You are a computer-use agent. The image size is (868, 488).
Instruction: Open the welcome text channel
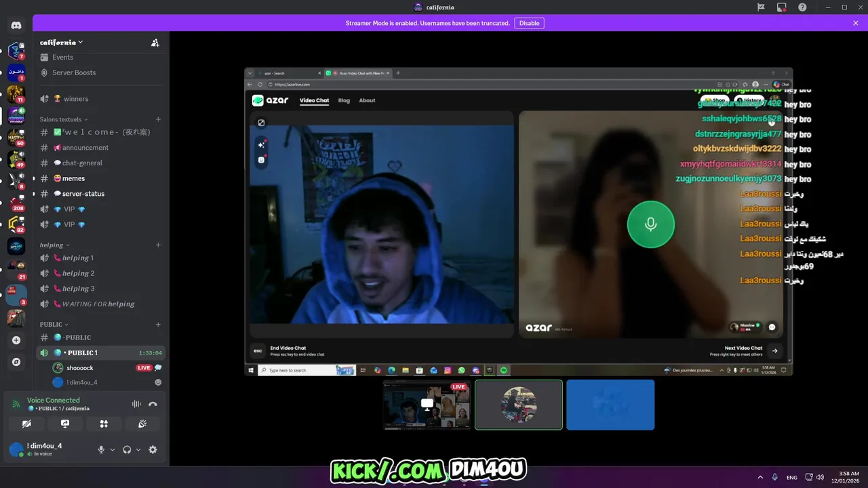101,132
